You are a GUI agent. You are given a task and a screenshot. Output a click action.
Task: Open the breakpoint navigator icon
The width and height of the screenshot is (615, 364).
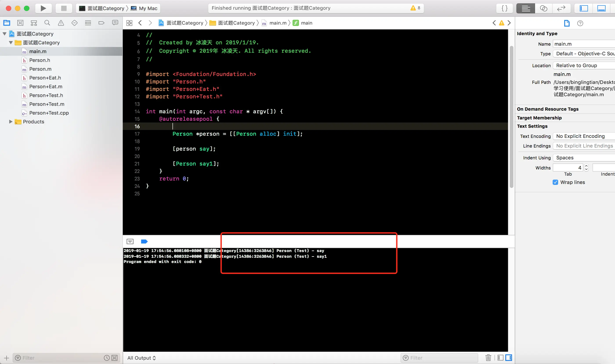[101, 23]
